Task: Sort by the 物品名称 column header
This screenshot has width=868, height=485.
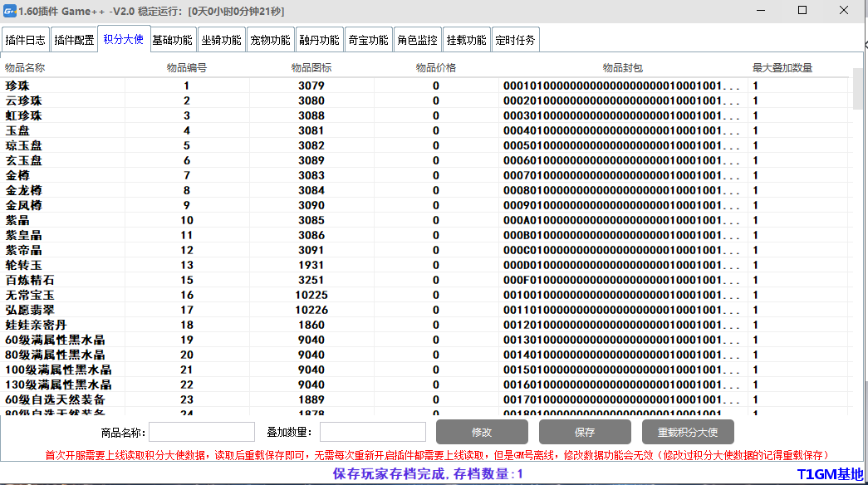Action: coord(62,68)
